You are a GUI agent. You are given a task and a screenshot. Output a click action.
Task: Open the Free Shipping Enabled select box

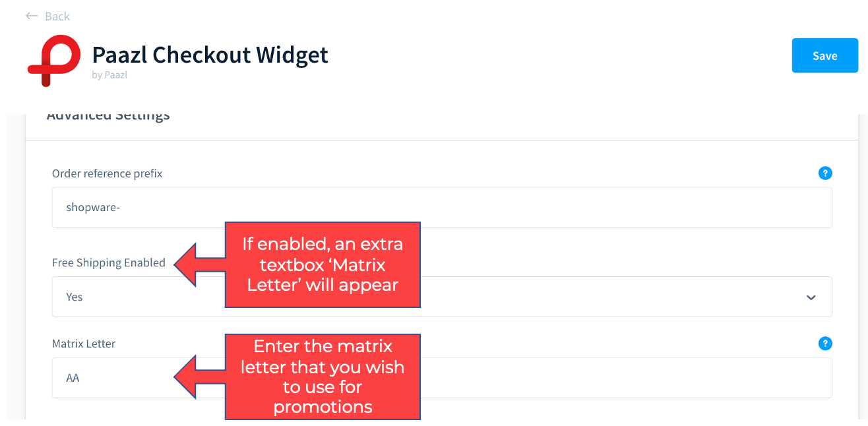click(442, 297)
